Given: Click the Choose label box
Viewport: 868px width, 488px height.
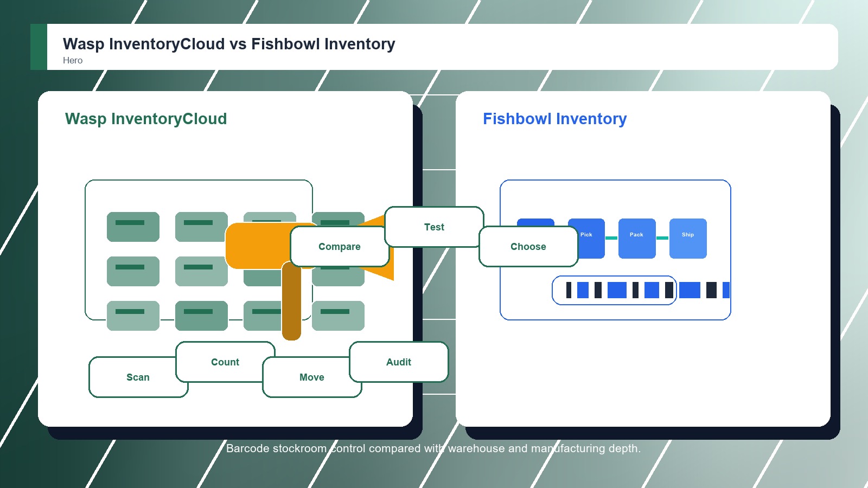Looking at the screenshot, I should [x=528, y=246].
